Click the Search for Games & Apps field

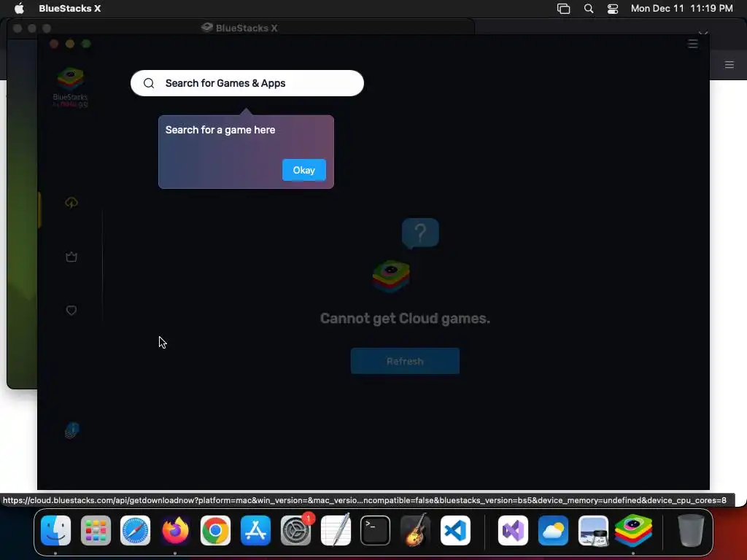[x=247, y=83]
